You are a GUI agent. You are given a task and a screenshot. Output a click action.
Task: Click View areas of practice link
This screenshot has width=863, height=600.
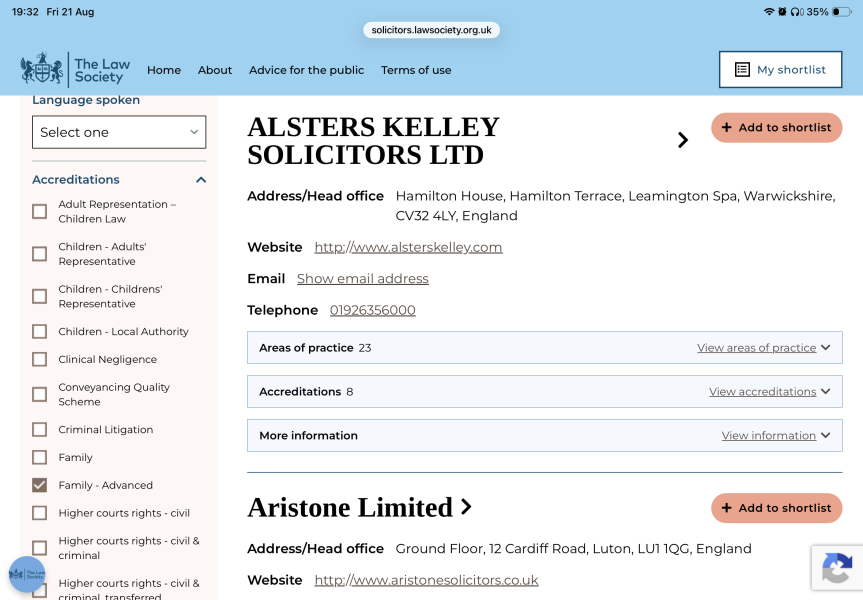coord(756,347)
